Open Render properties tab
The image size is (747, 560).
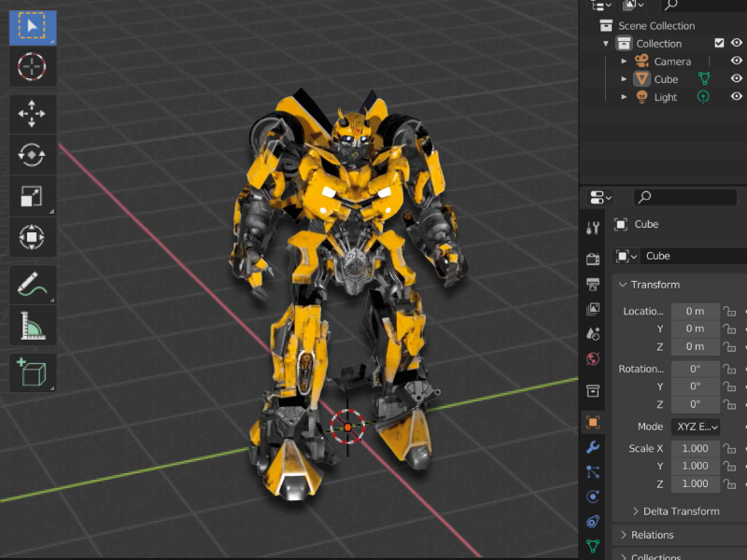coord(593,259)
